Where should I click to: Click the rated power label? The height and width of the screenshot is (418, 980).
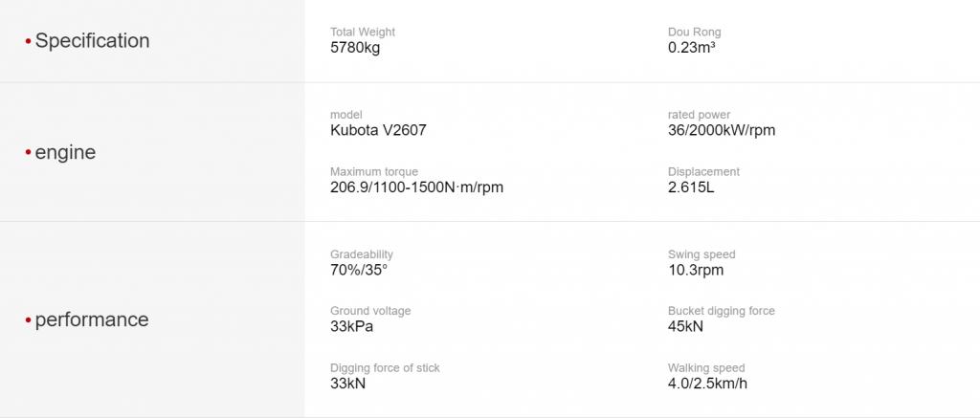tap(699, 115)
